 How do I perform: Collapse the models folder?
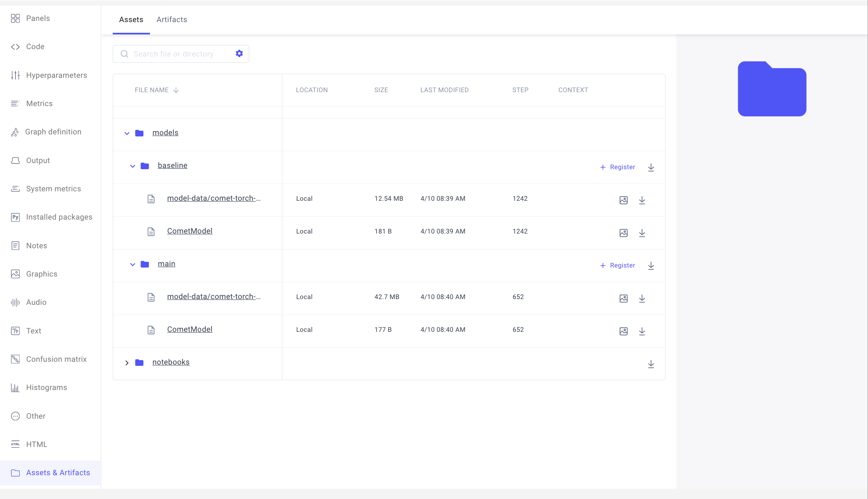tap(127, 133)
